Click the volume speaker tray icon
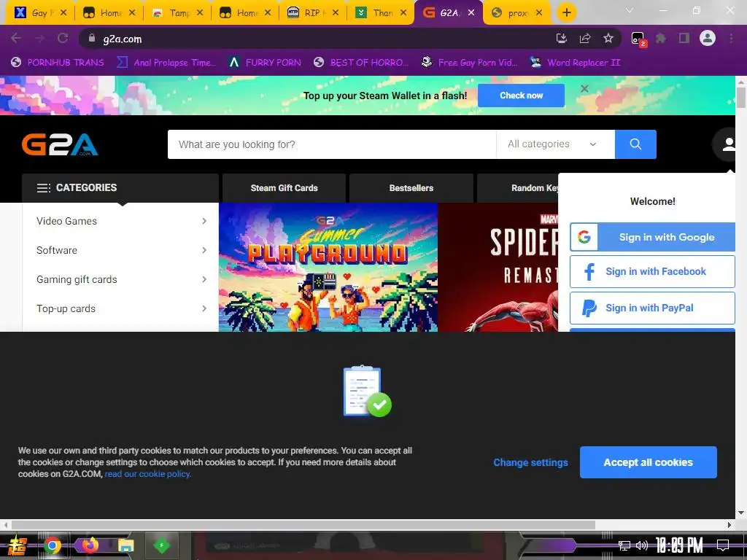Viewport: 747px width, 560px height. pos(642,545)
